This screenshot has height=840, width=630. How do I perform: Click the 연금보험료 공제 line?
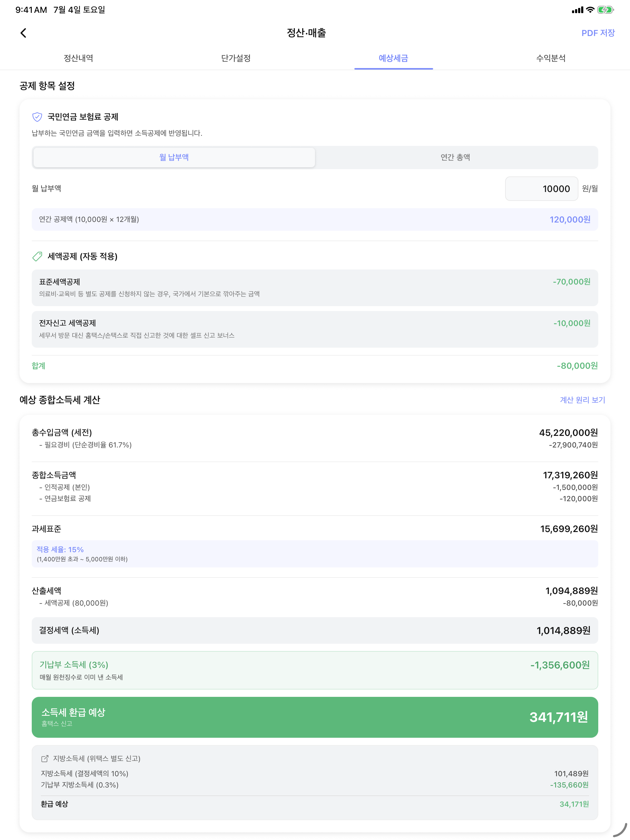(x=65, y=499)
